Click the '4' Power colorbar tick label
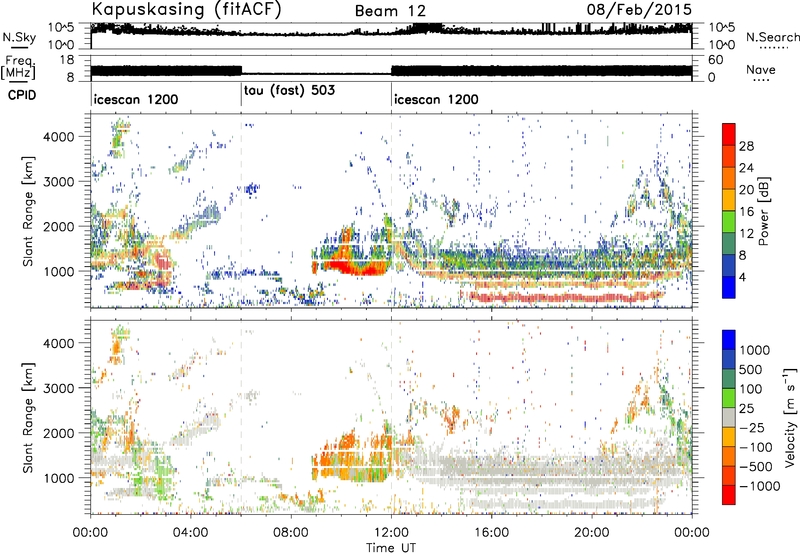Viewport: 800px width, 554px height. 742,277
